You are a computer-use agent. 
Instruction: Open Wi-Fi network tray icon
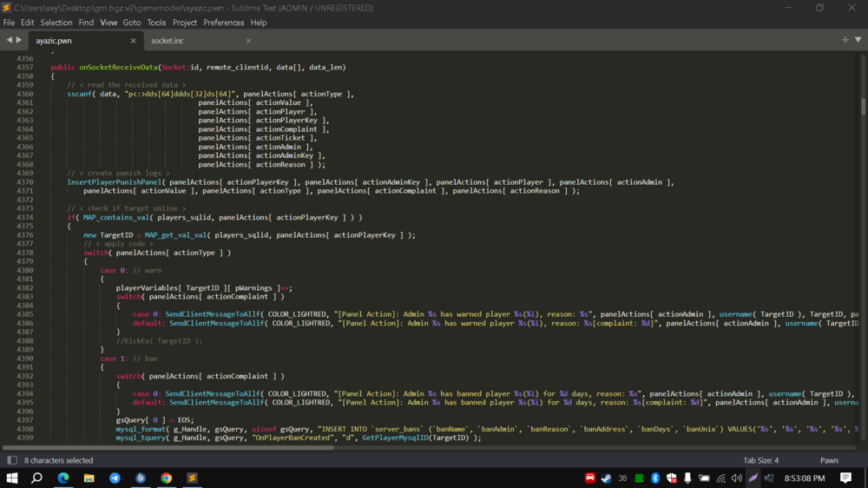[720, 478]
